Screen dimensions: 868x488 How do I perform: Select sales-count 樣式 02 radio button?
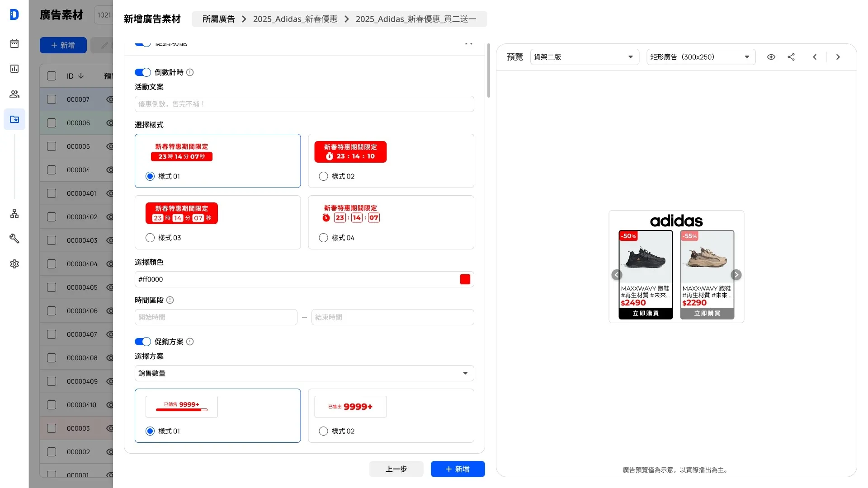[x=323, y=431]
